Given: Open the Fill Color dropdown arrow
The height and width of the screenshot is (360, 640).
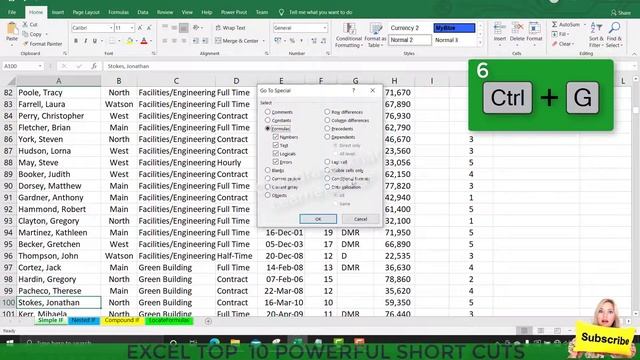Looking at the screenshot, I should click(x=136, y=41).
